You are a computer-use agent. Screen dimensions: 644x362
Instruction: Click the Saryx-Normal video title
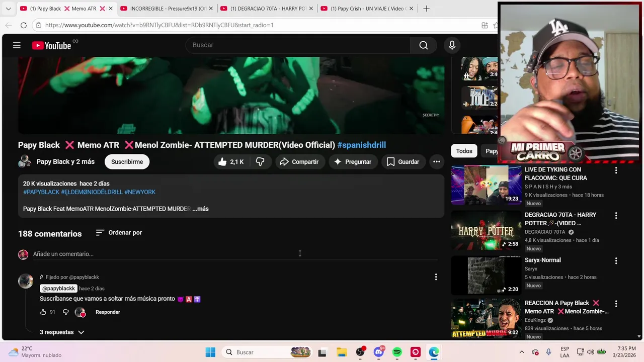coord(542,260)
